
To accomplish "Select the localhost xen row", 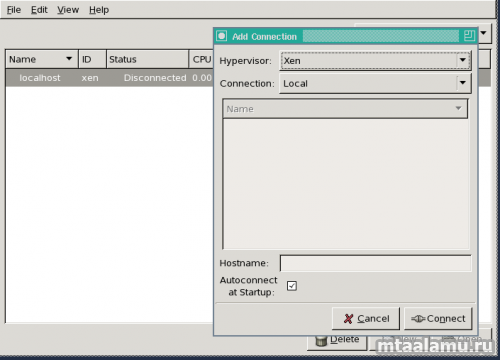I will (109, 78).
